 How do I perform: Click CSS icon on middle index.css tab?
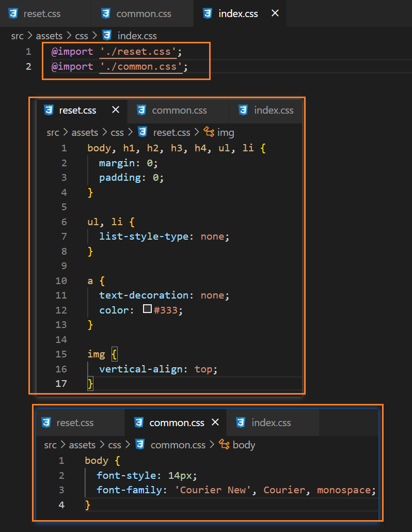click(x=243, y=110)
